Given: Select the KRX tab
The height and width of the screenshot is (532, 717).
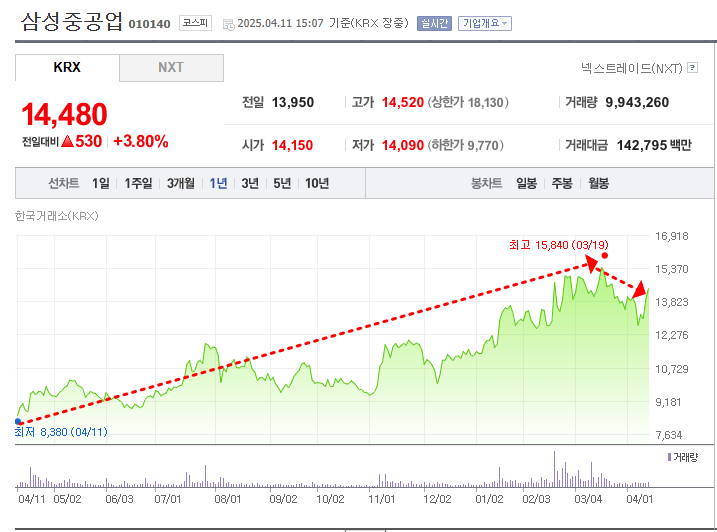Looking at the screenshot, I should (67, 68).
